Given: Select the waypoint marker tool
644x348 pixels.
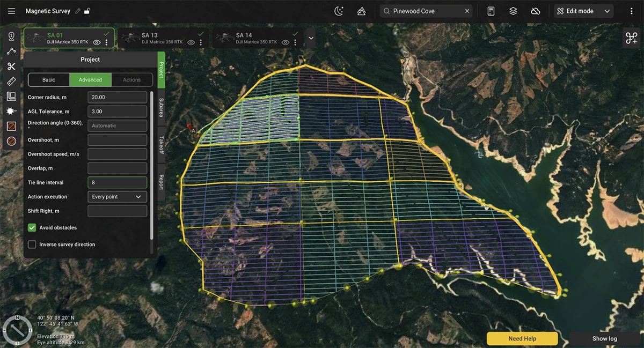Looking at the screenshot, I should (11, 36).
